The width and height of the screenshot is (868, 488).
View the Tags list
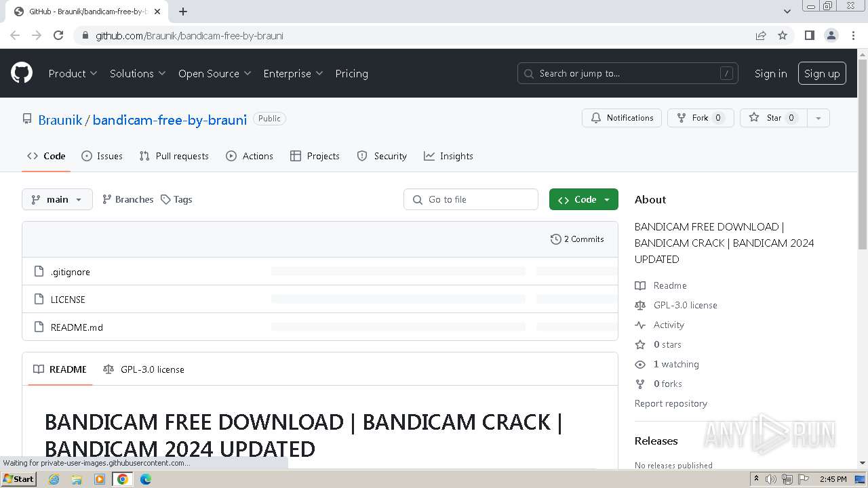coord(176,199)
